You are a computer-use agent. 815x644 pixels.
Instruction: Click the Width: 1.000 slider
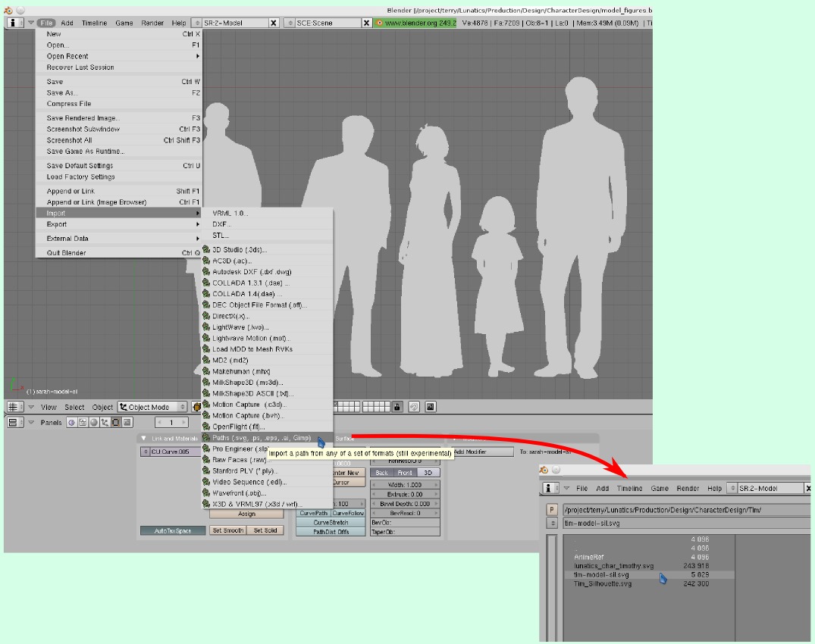click(405, 485)
